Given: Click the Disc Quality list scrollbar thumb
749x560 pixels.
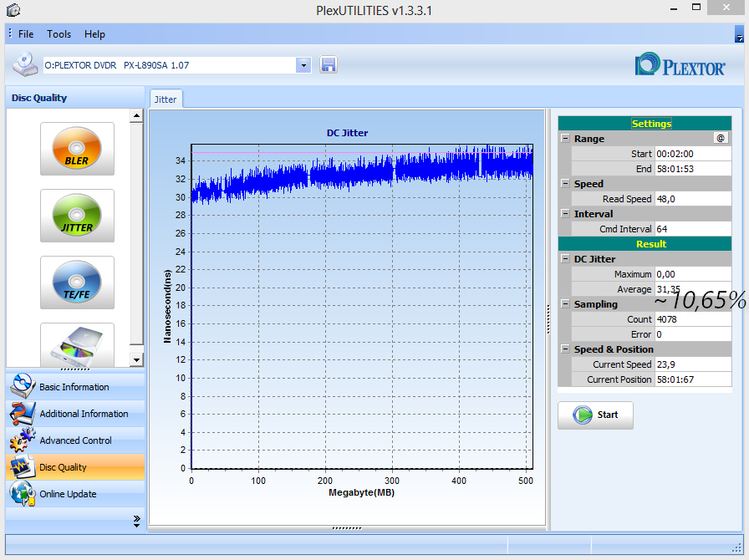Looking at the screenshot, I should [136, 233].
